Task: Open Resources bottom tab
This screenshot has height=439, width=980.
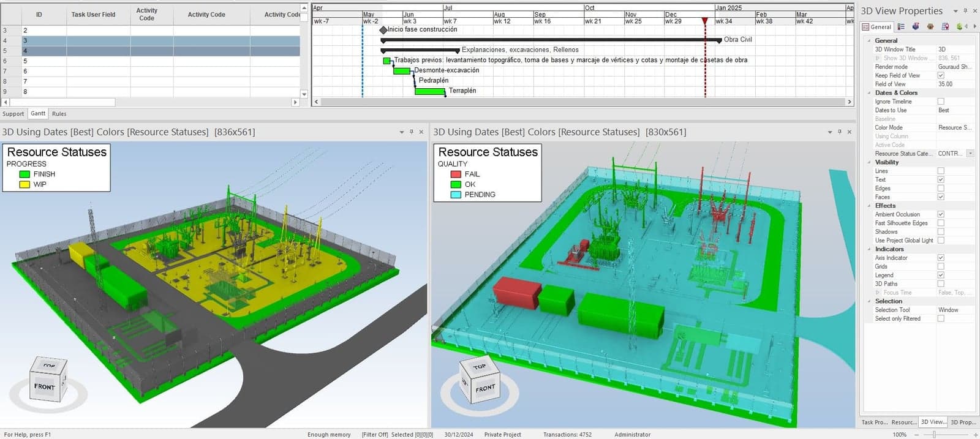Action: point(904,422)
